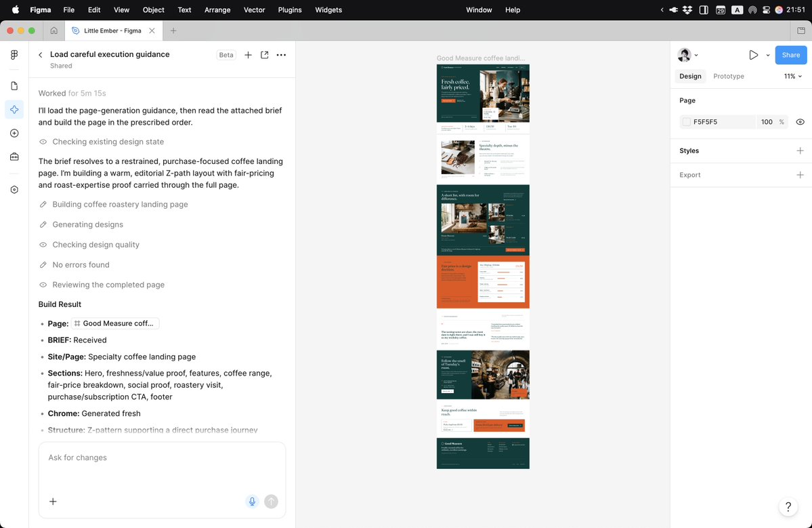The image size is (812, 528).
Task: Open the present options chevron next to play
Action: (767, 55)
